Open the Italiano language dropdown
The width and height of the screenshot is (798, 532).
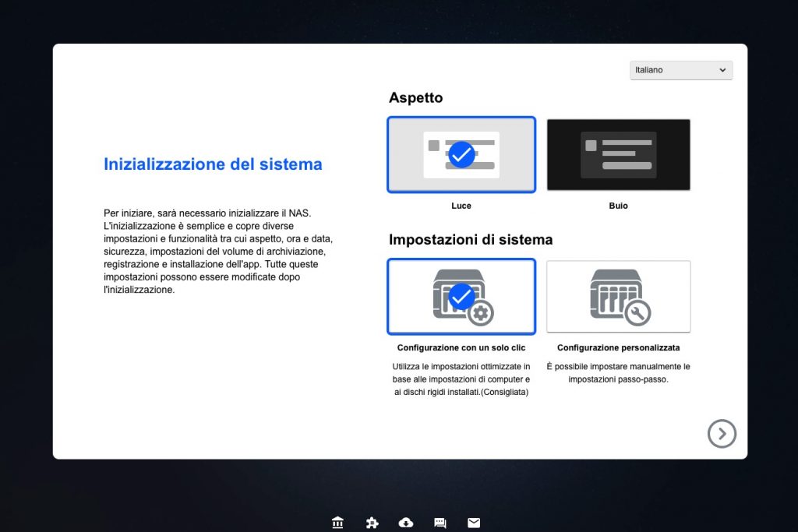[681, 70]
